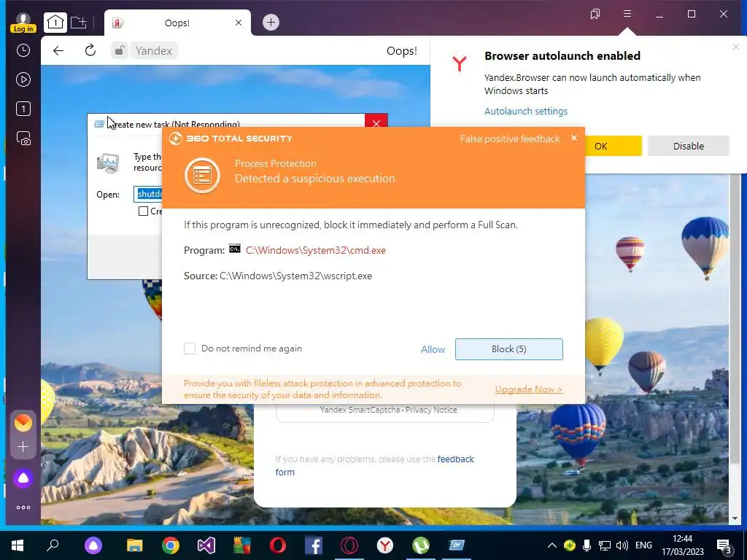This screenshot has height=560, width=747.
Task: Click the add tab group icon
Action: [79, 23]
